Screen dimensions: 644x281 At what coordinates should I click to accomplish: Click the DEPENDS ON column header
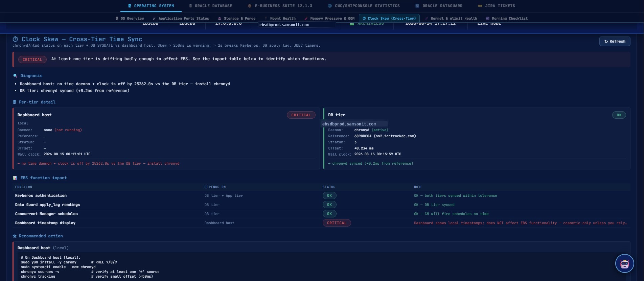pyautogui.click(x=215, y=187)
